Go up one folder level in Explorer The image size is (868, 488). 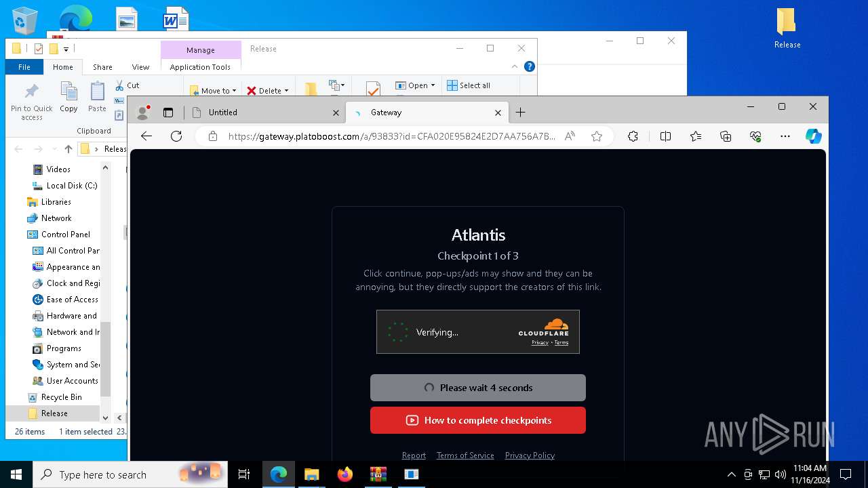pyautogui.click(x=68, y=149)
